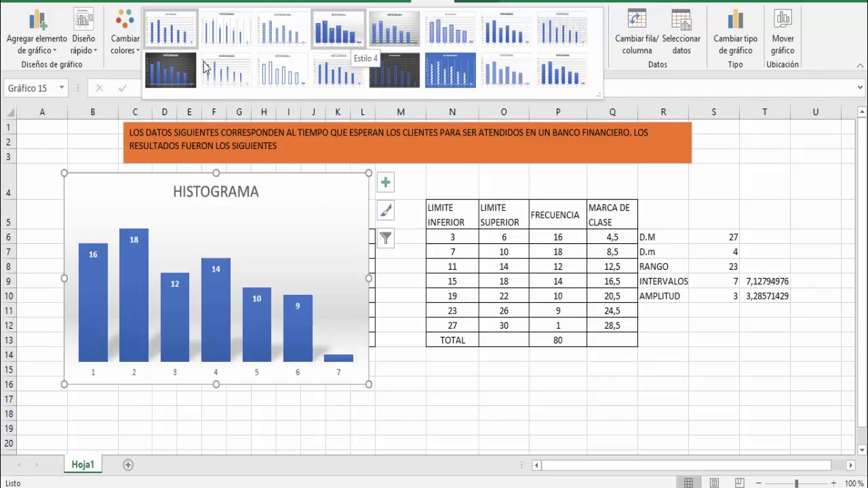868x488 pixels.
Task: Apply dark black-background chart style in second row
Action: (171, 70)
